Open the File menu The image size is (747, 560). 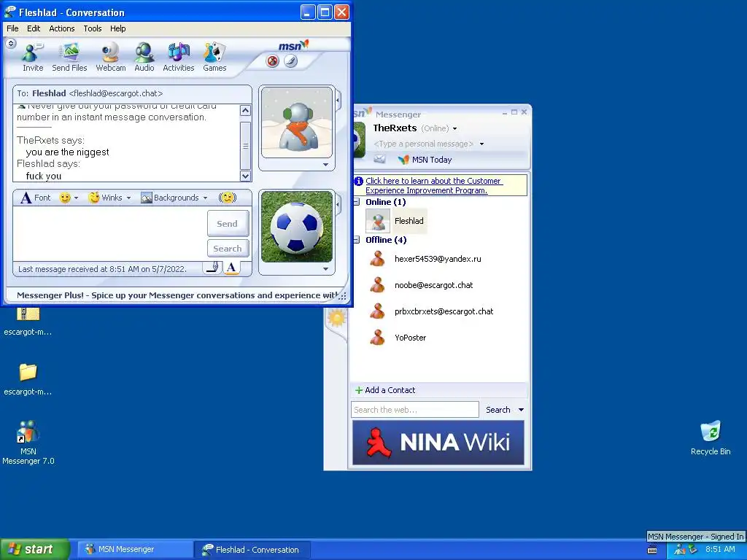pos(12,28)
